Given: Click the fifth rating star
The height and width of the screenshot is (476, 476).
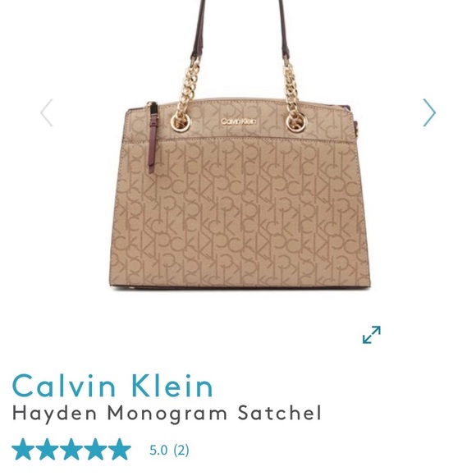Looking at the screenshot, I should [x=119, y=449].
